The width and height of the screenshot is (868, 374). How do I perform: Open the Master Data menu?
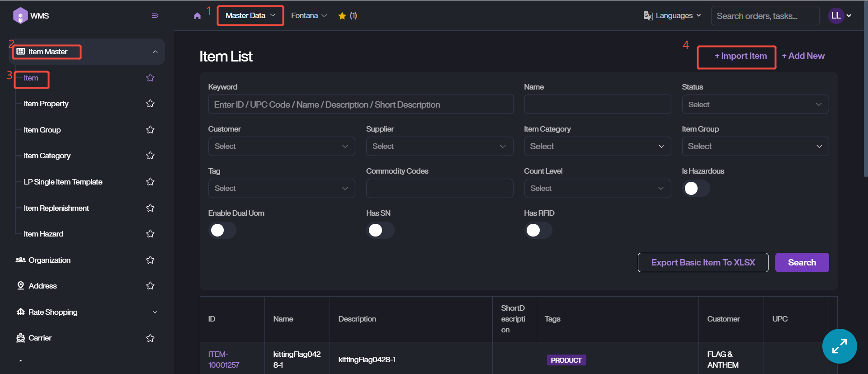click(250, 16)
